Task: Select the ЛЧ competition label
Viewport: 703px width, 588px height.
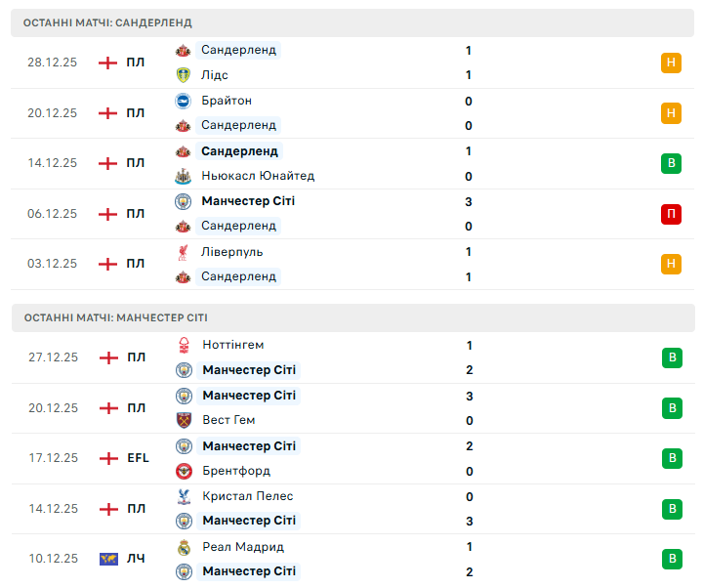Action: click(x=136, y=559)
